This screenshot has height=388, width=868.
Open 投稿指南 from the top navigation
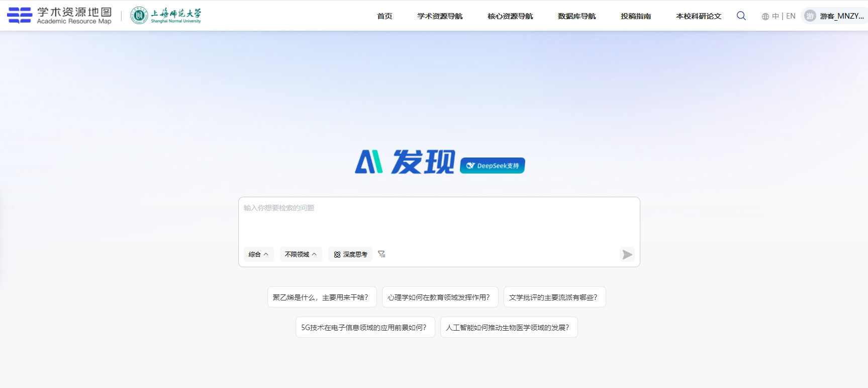click(x=635, y=16)
